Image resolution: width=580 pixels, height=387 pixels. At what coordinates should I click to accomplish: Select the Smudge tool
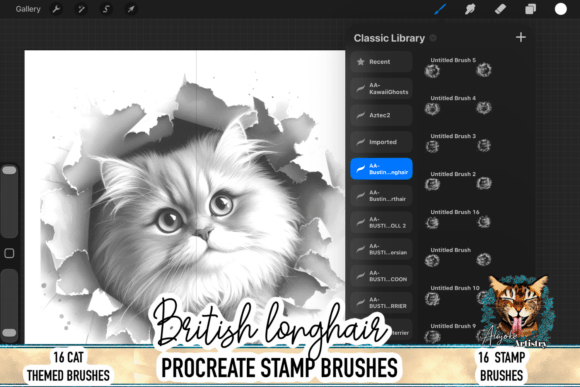click(470, 9)
